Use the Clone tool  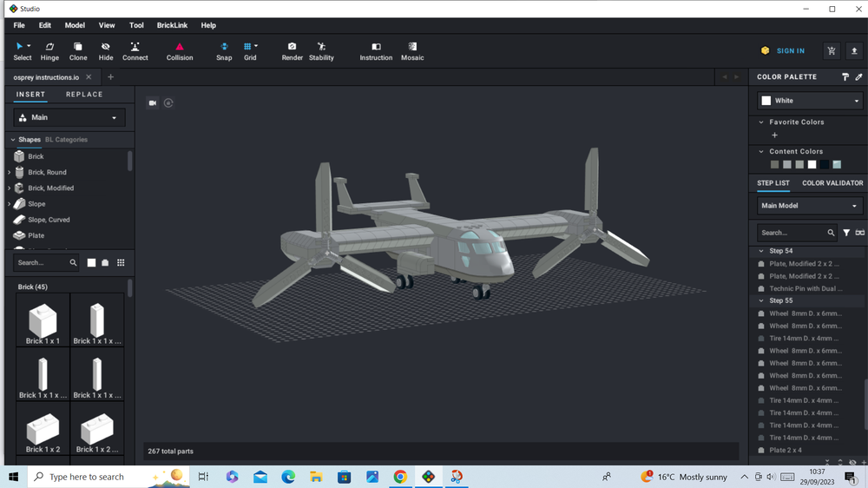78,51
